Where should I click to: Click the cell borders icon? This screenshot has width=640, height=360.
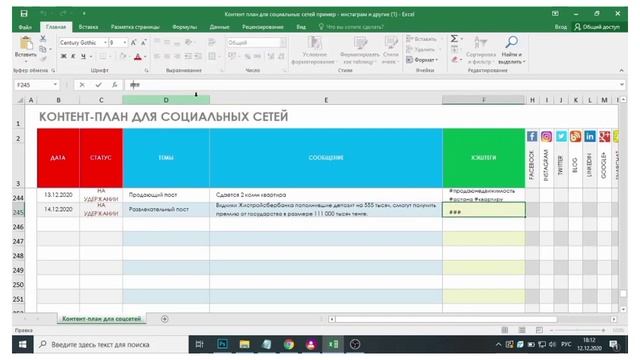(x=103, y=57)
